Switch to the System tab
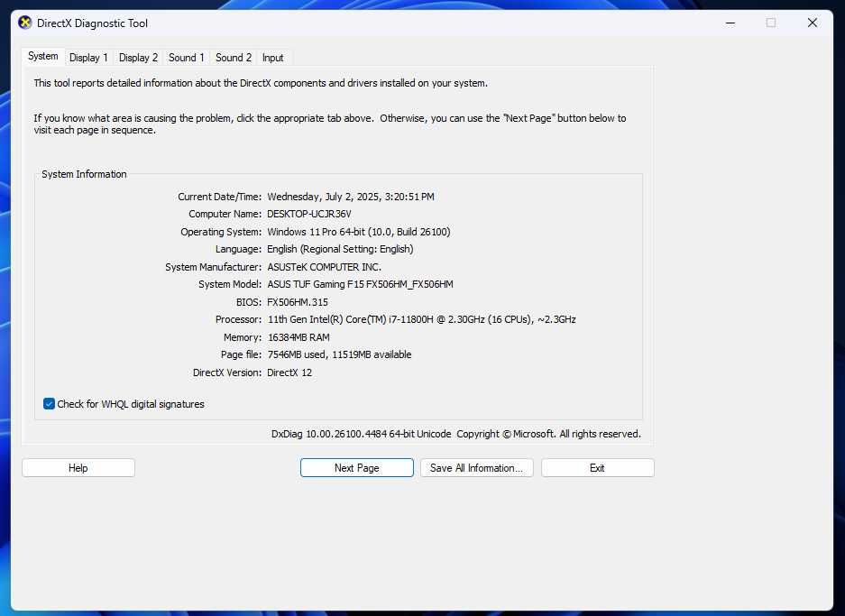Image resolution: width=845 pixels, height=616 pixels. point(43,57)
